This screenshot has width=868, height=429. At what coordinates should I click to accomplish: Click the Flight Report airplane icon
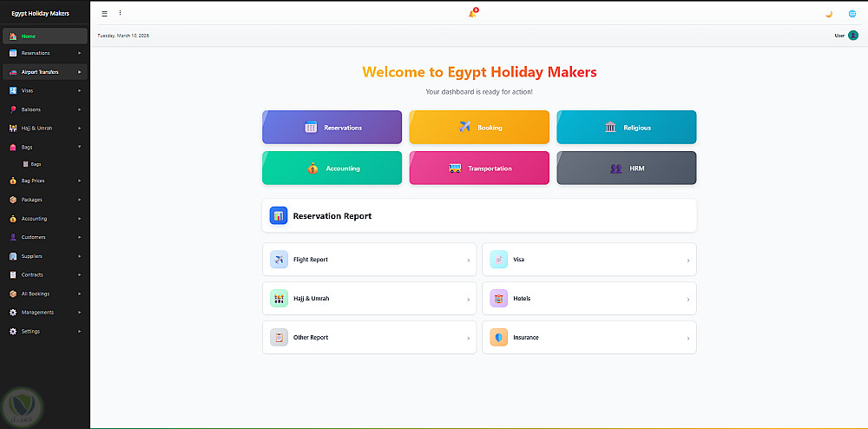tap(279, 259)
